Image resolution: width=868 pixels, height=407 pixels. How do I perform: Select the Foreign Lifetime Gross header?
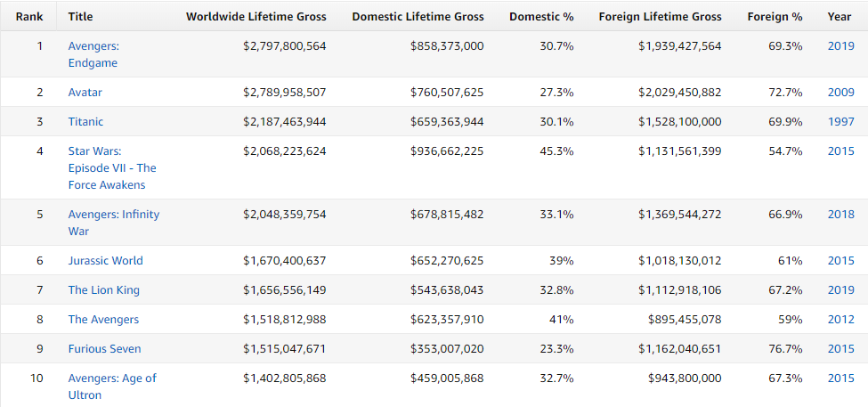point(660,17)
